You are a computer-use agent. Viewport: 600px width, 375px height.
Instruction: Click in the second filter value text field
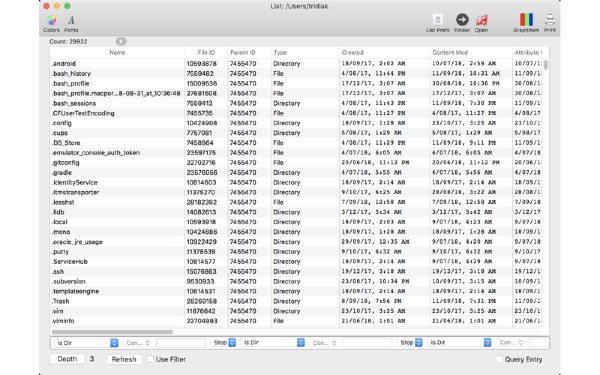point(367,343)
